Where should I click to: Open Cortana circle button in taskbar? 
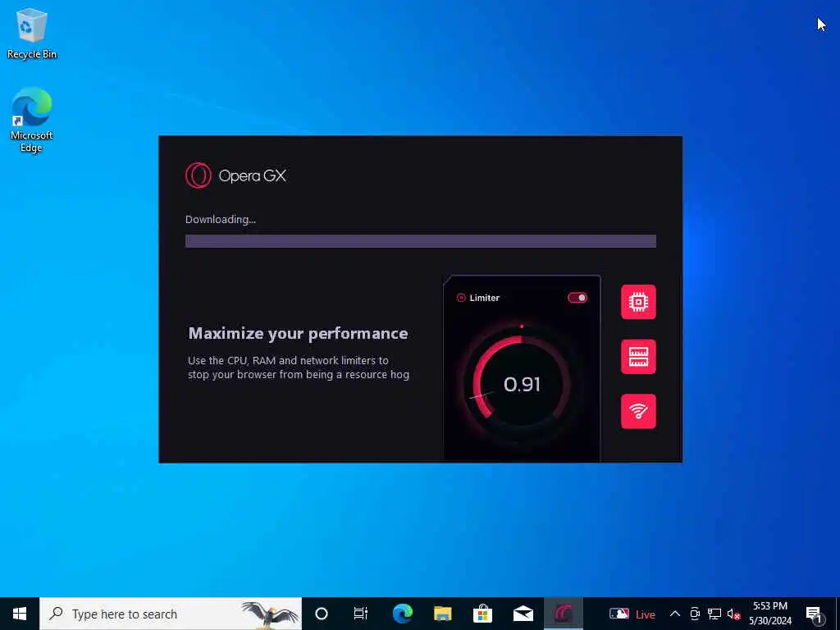(x=322, y=614)
